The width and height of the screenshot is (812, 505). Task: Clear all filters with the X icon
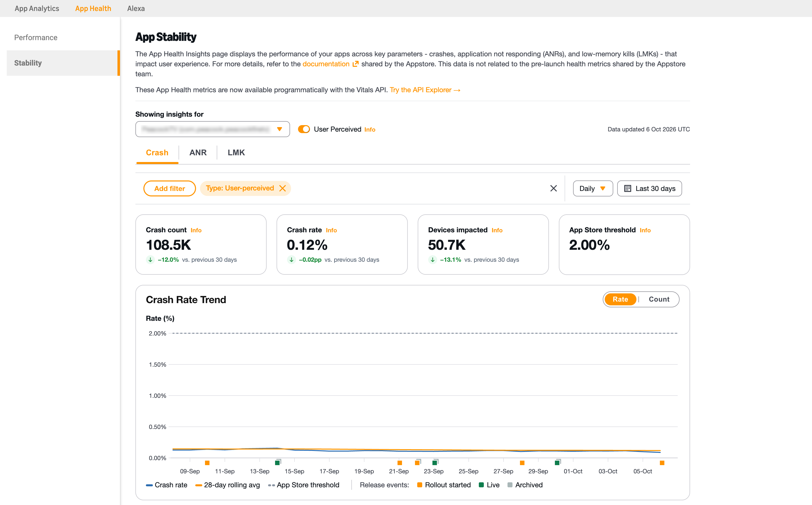pyautogui.click(x=553, y=188)
